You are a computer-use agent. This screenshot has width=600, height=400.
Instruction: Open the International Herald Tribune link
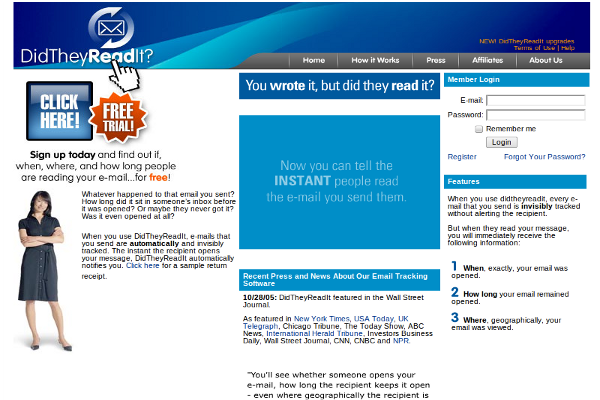click(x=314, y=333)
